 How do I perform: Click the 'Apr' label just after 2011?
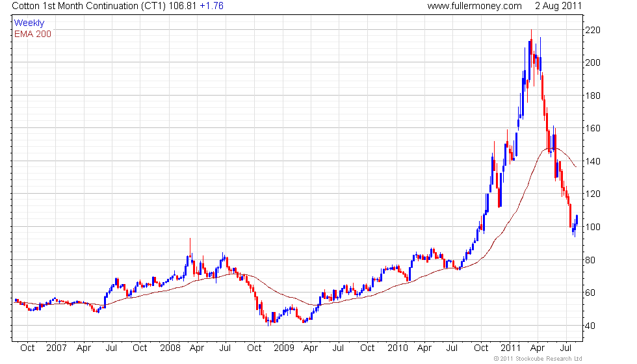point(537,348)
